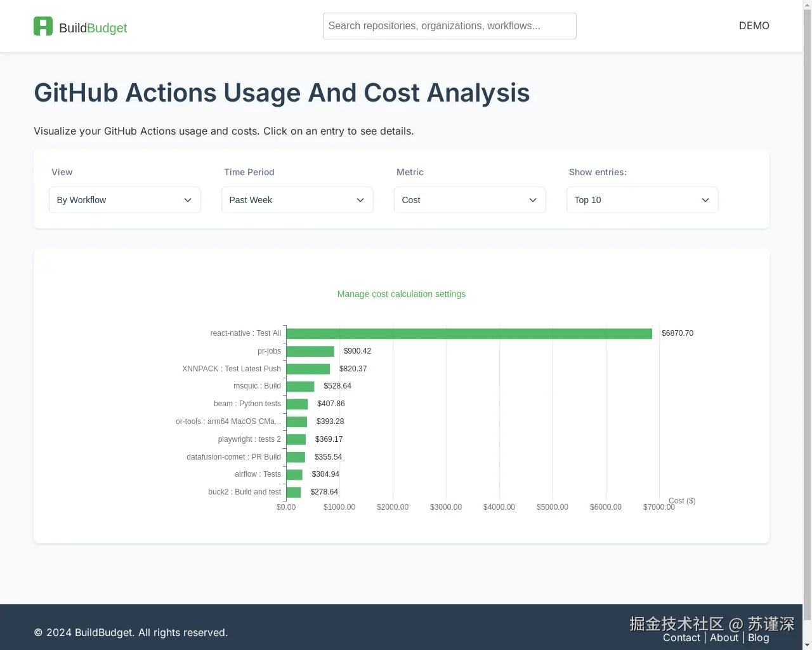Click the playwright : tests 2 bar
Screen dimensions: 812x650
click(296, 439)
